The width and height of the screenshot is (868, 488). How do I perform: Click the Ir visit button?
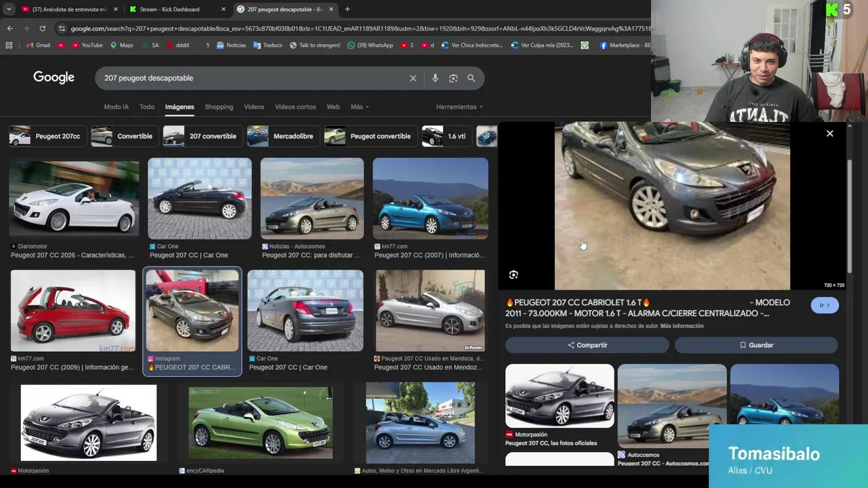[x=825, y=305]
